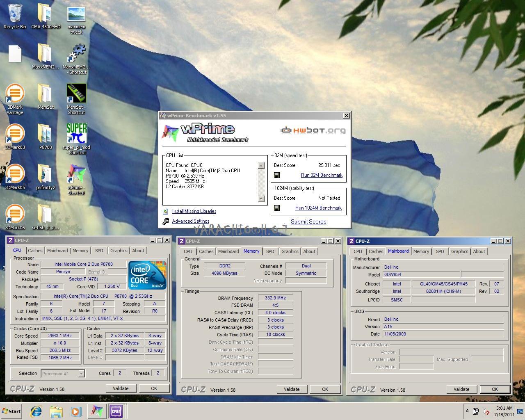This screenshot has height=420, width=525.
Task: Click Validate in right CPU-Z window
Action: 461,389
